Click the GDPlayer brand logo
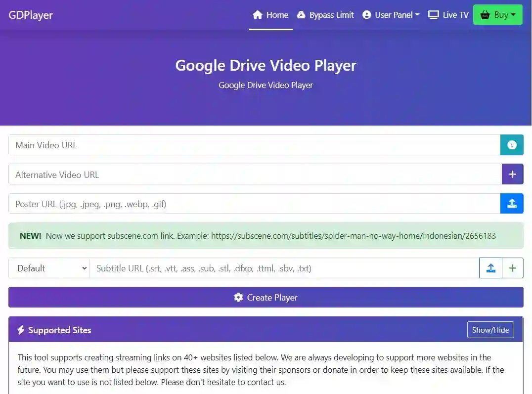This screenshot has width=532, height=394. point(31,15)
